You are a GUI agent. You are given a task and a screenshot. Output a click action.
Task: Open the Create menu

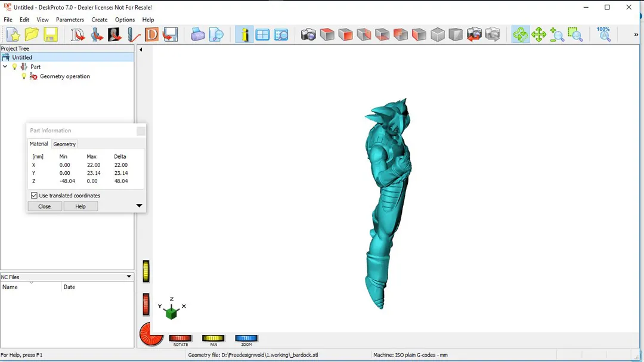point(100,20)
